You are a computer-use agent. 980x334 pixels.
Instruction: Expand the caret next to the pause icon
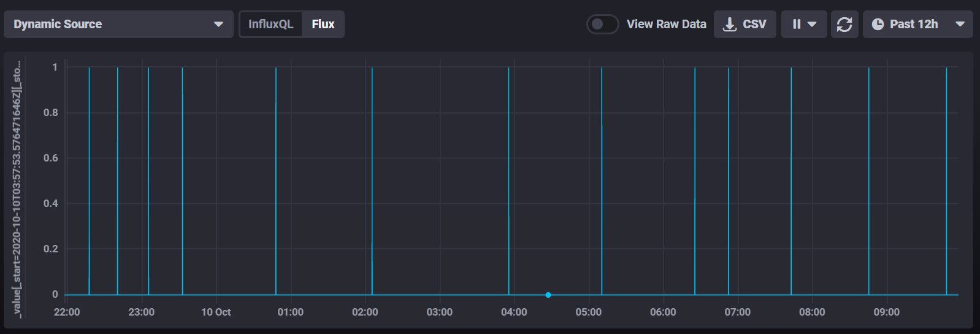[813, 24]
